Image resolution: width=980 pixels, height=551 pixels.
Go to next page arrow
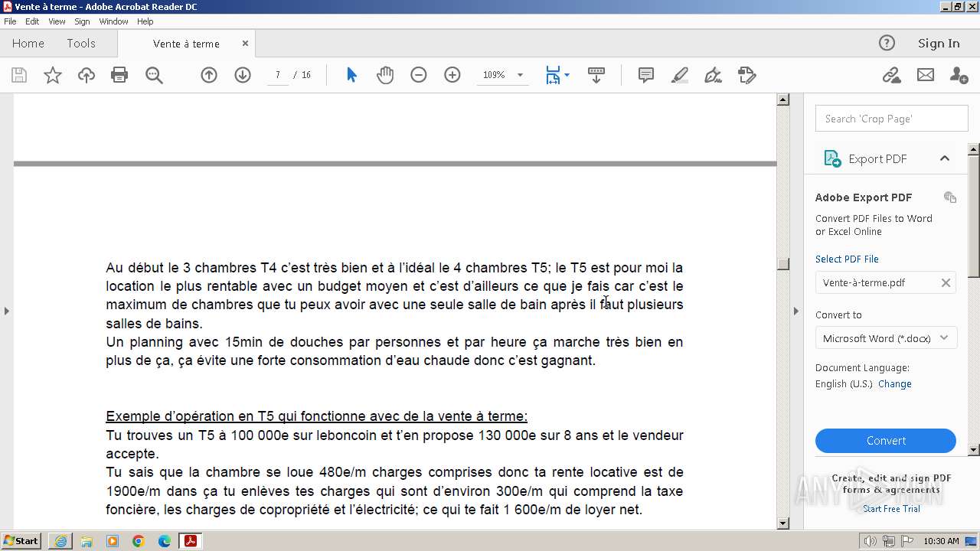point(243,75)
